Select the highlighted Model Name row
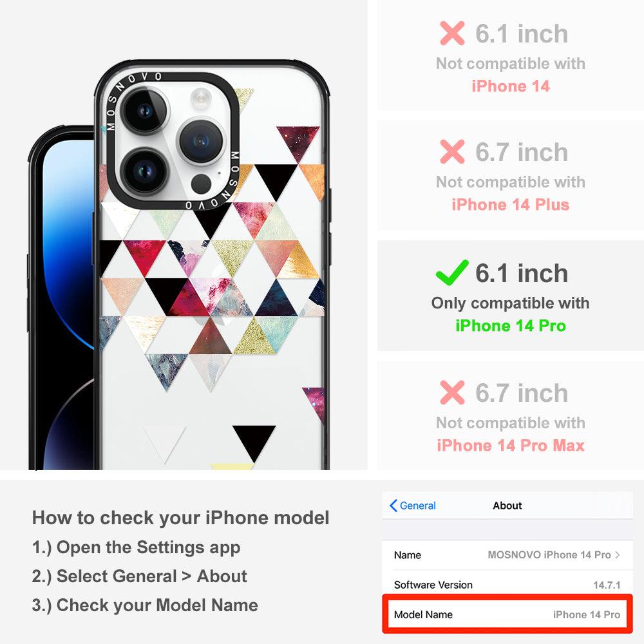The height and width of the screenshot is (644, 644). [x=507, y=614]
